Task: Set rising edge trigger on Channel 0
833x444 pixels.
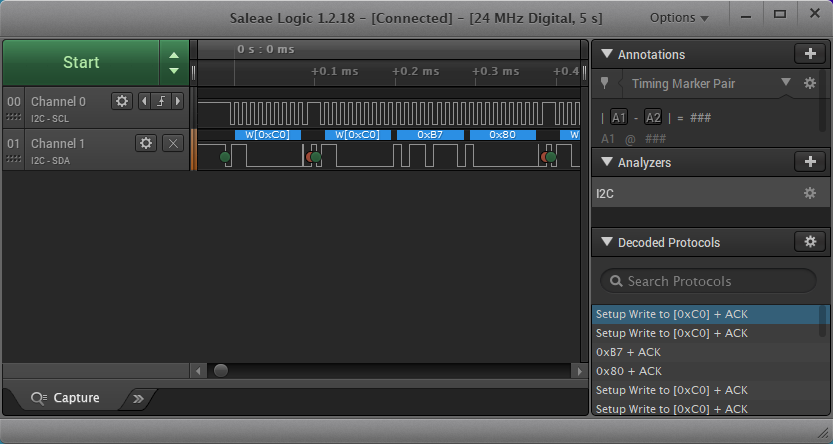Action: [x=160, y=101]
